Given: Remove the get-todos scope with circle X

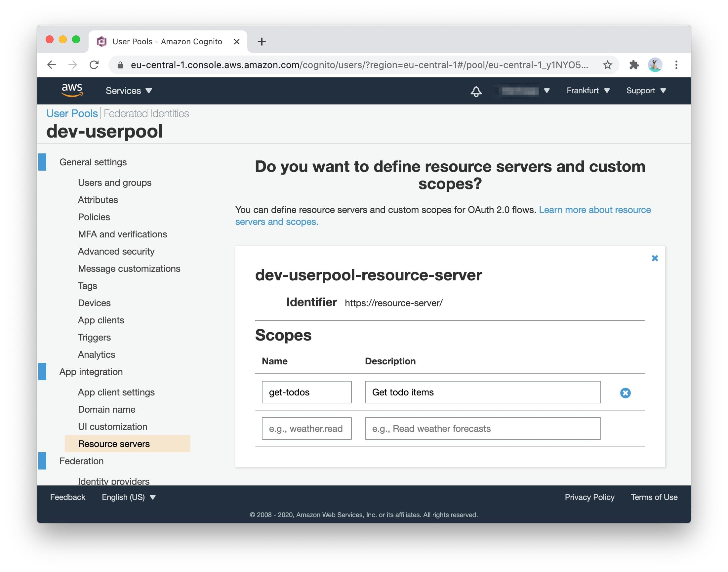Looking at the screenshot, I should tap(625, 392).
